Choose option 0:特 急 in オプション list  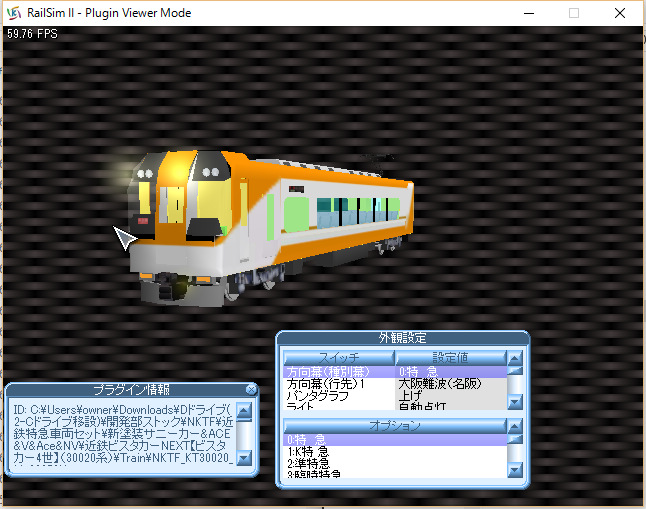coord(395,440)
